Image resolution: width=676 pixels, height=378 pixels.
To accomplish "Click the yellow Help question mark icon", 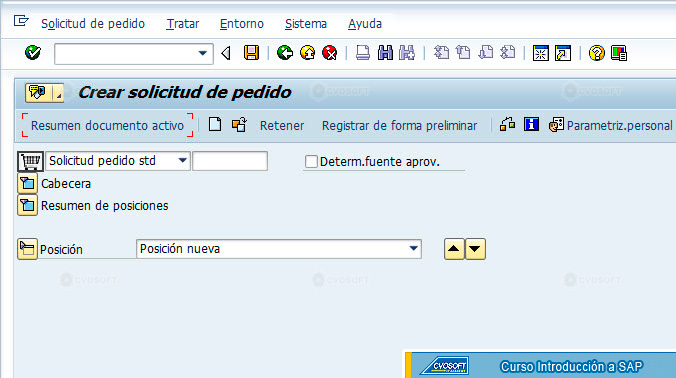I will [597, 53].
